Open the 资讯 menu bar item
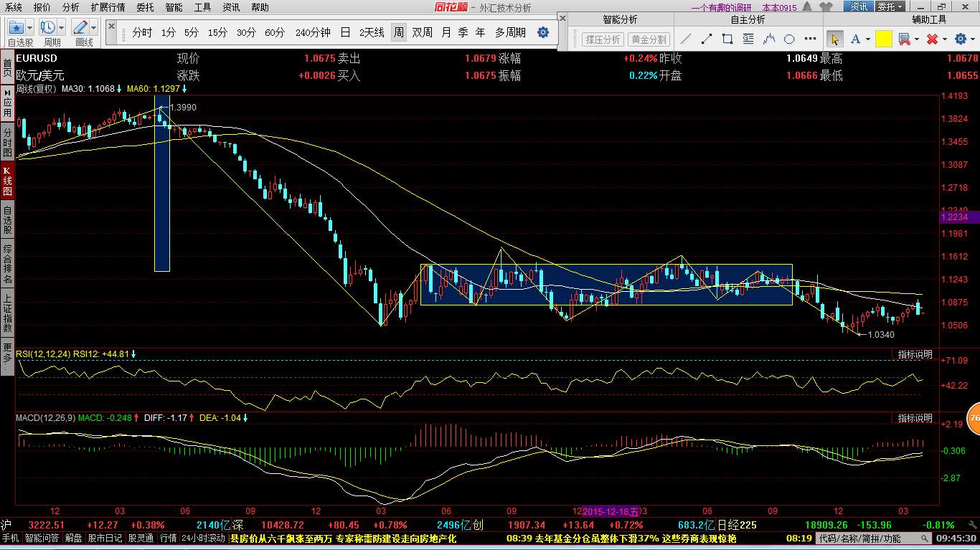The image size is (980, 550). pos(231,7)
